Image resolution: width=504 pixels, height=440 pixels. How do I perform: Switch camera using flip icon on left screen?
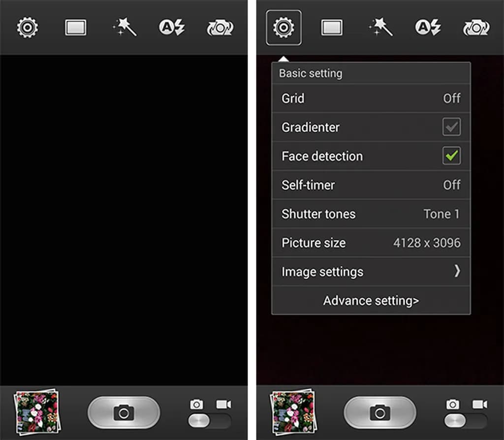pos(220,28)
